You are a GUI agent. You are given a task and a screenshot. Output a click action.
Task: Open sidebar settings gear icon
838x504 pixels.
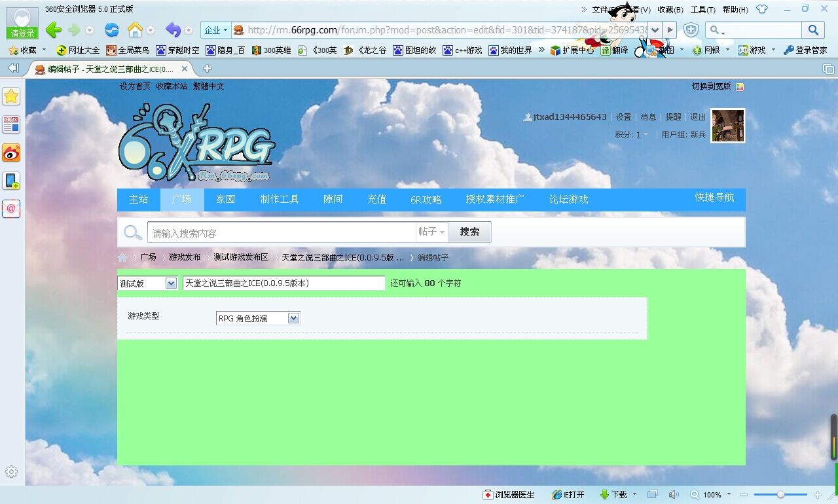pyautogui.click(x=11, y=471)
